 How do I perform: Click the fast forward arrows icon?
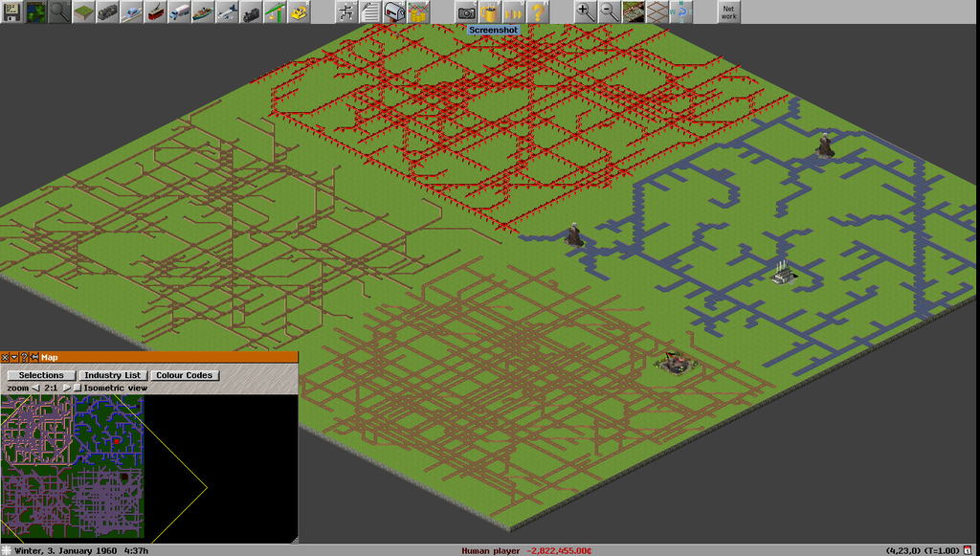(x=514, y=11)
